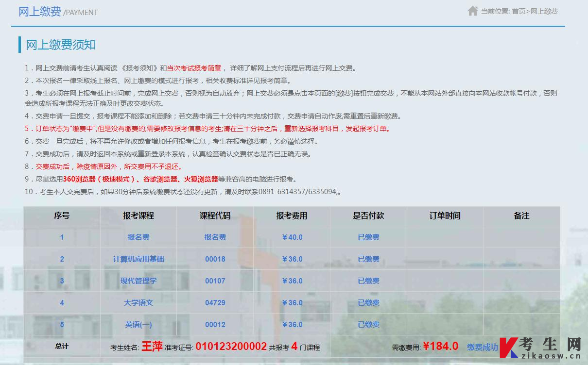Click the ¥40.0 fee cell
The image size is (588, 365).
tap(292, 237)
